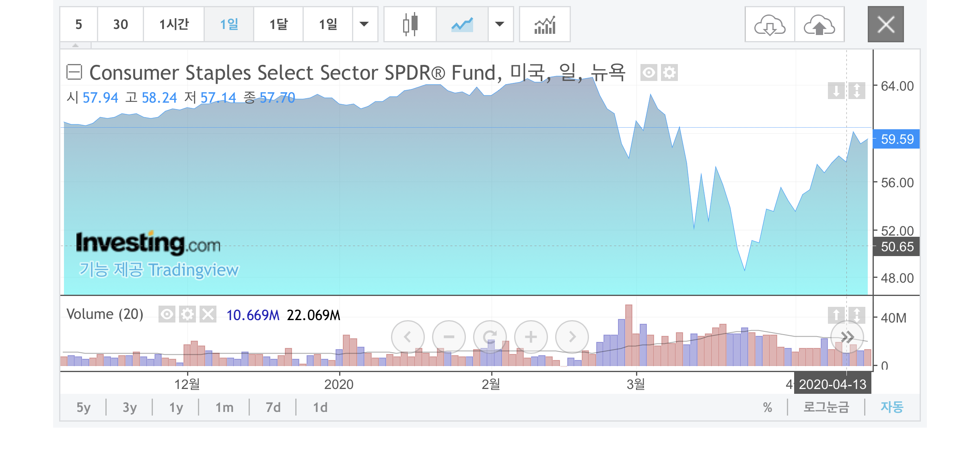Close the chart with the X button
This screenshot has width=980, height=453.
[885, 24]
